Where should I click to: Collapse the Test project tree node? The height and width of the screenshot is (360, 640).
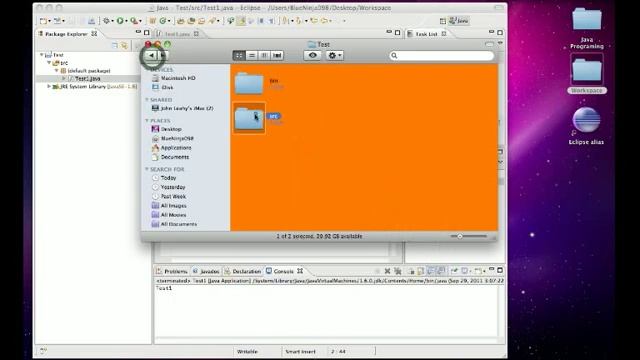42,54
